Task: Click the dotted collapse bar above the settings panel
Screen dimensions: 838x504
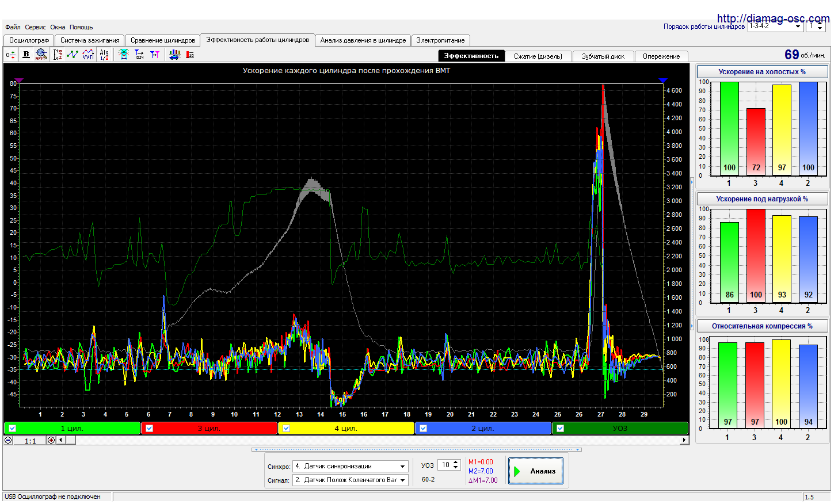Action: pyautogui.click(x=417, y=449)
